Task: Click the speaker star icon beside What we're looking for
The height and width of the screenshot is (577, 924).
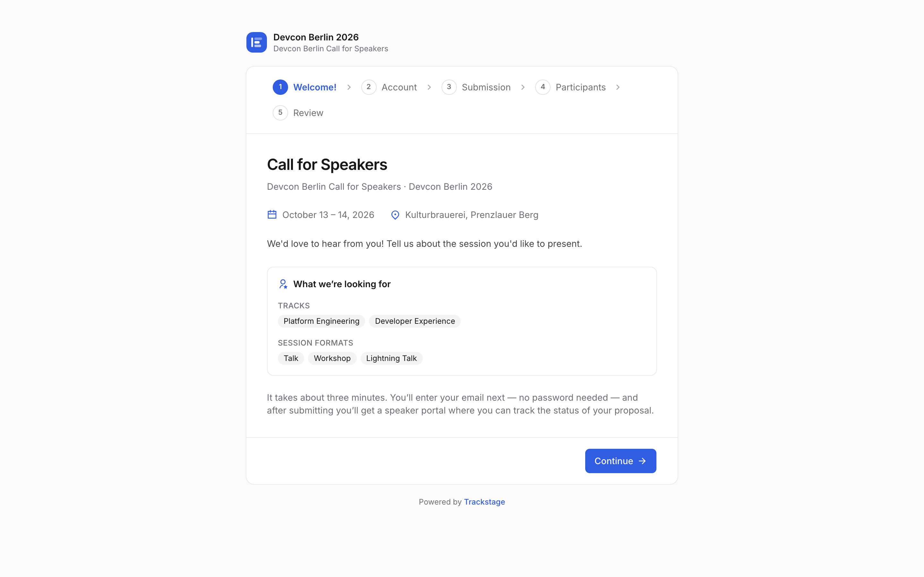Action: pyautogui.click(x=283, y=284)
